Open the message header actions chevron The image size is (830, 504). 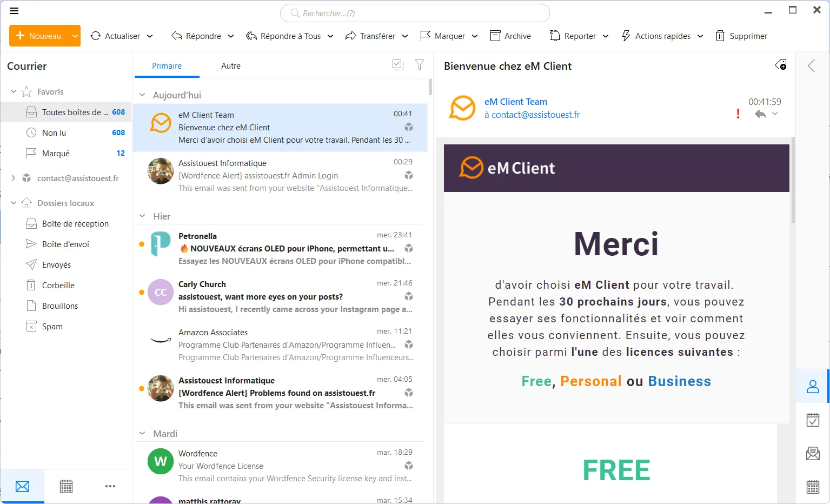pyautogui.click(x=775, y=114)
